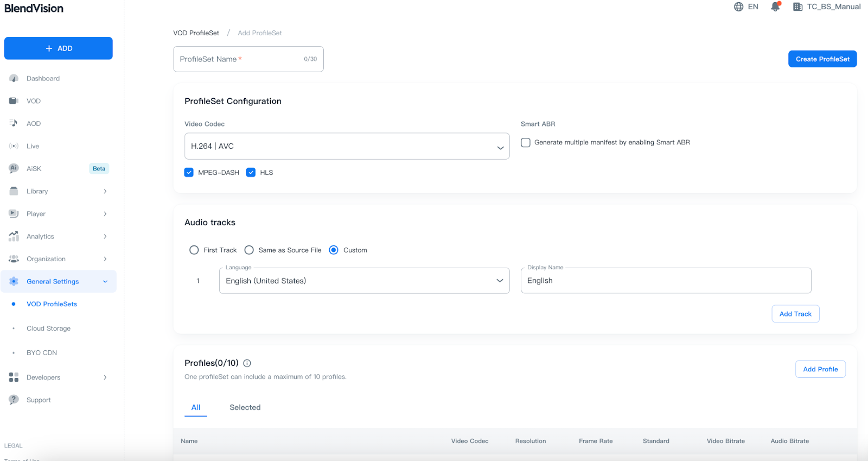Open the audio Language dropdown
Viewport: 868px width, 461px height.
pos(364,281)
